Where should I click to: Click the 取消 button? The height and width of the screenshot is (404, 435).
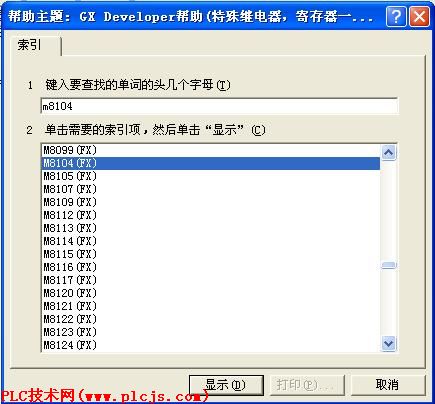pos(388,385)
